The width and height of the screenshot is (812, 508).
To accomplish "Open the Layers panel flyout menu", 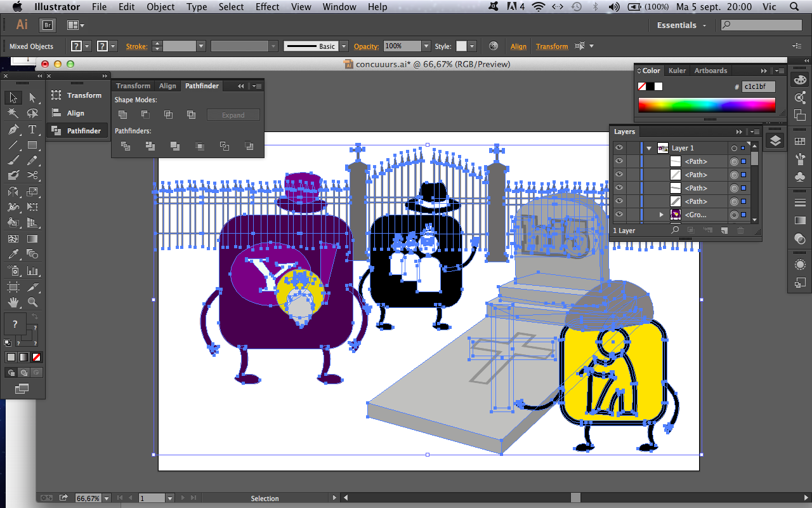I will tap(754, 131).
